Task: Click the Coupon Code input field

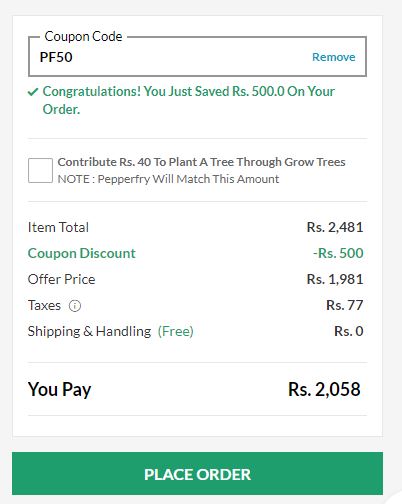Action: pos(197,57)
